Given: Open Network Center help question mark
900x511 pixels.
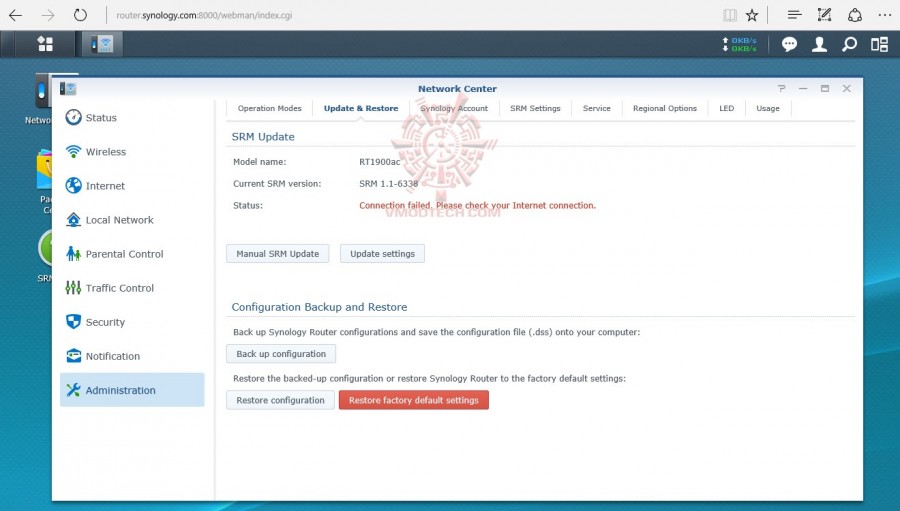Looking at the screenshot, I should pyautogui.click(x=781, y=88).
